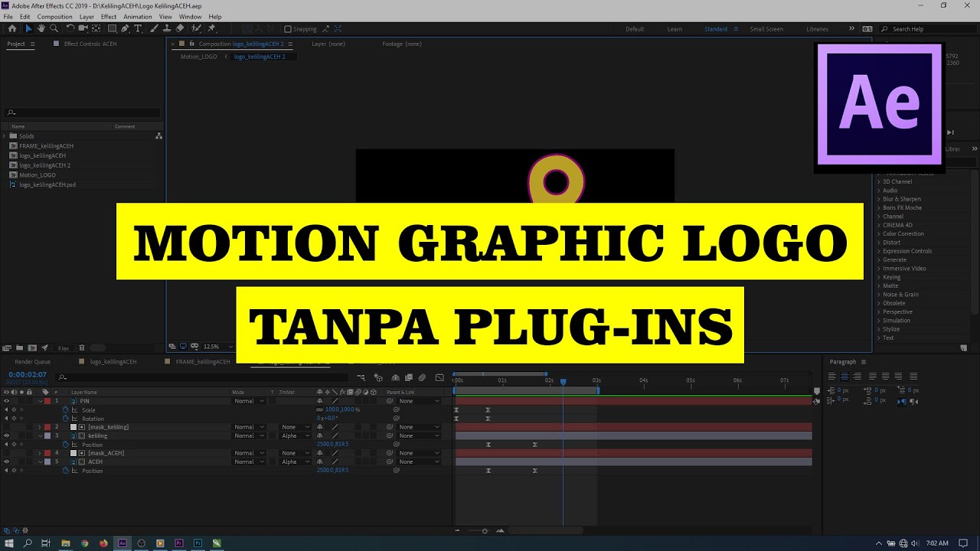Expand the [mask_keliling] layer properties
Image resolution: width=980 pixels, height=551 pixels.
tap(40, 427)
